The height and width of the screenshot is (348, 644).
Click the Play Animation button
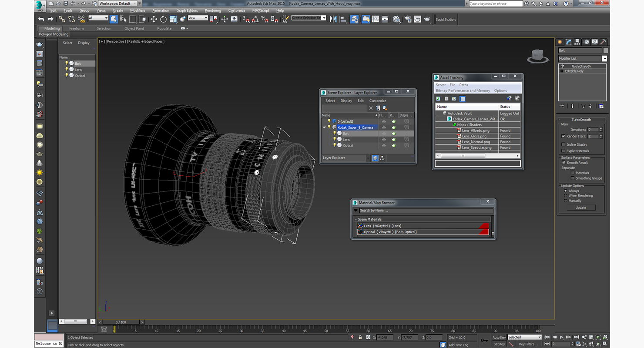point(562,337)
